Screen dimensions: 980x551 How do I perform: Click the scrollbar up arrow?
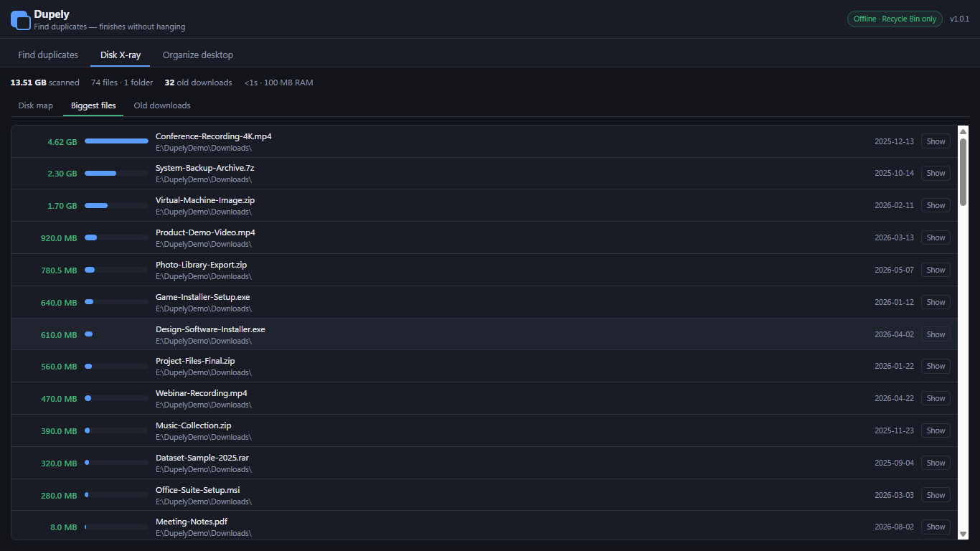point(963,131)
